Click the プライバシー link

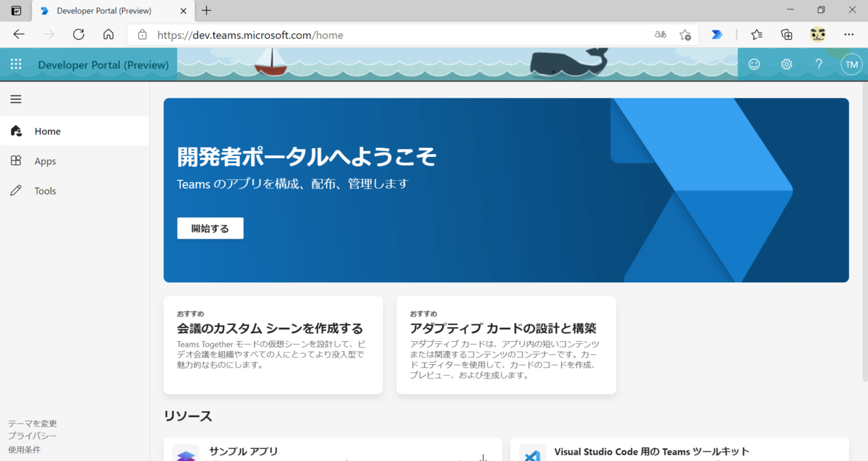(x=33, y=436)
